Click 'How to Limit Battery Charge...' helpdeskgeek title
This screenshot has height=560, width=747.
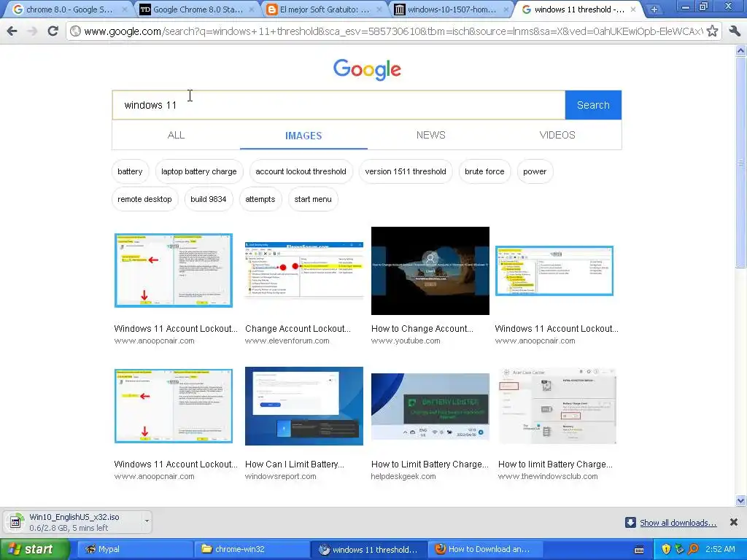pyautogui.click(x=430, y=464)
